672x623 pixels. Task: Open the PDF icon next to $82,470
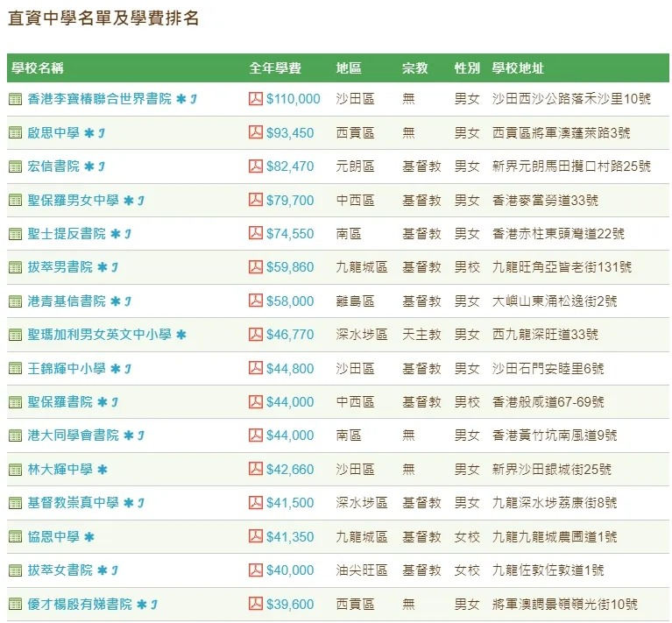pyautogui.click(x=256, y=166)
